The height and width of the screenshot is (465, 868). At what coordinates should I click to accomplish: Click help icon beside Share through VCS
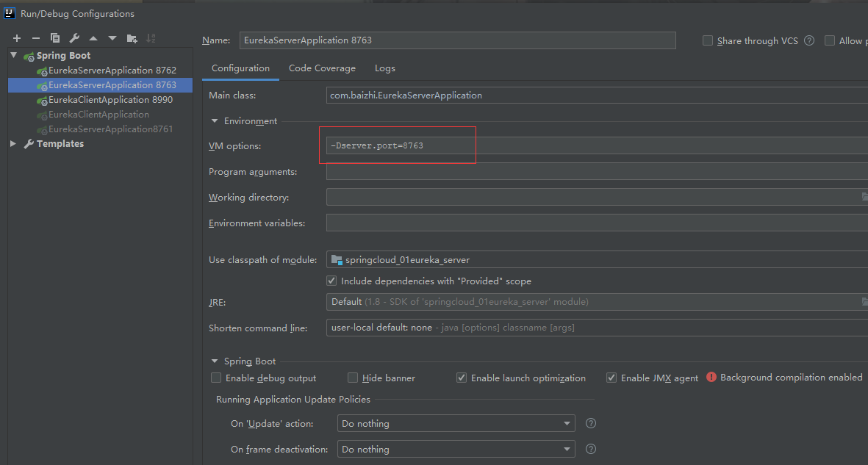tap(809, 40)
